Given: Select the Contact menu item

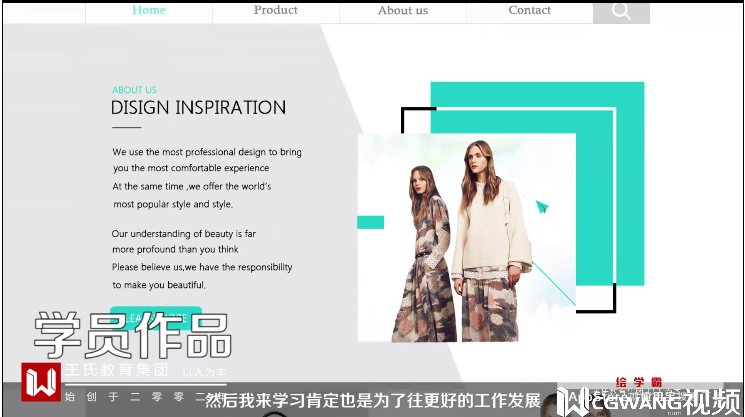Looking at the screenshot, I should click(529, 10).
